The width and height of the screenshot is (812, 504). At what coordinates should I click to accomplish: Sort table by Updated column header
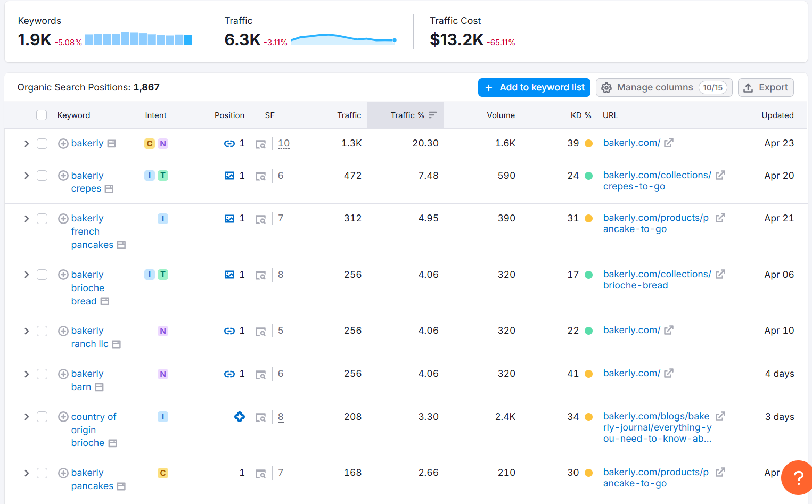tap(777, 115)
